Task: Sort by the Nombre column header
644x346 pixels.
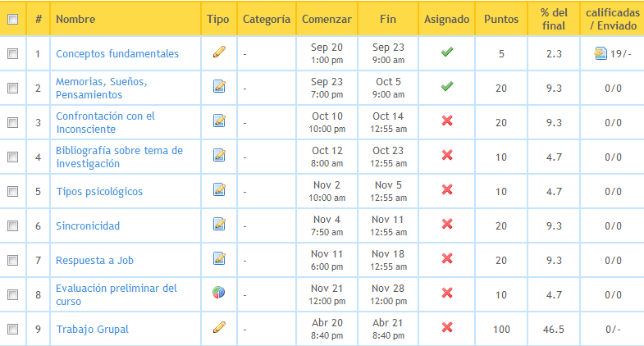Action: coord(75,19)
